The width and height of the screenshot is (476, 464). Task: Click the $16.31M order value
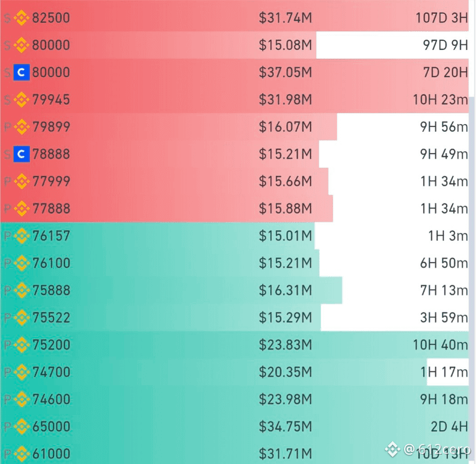click(285, 290)
